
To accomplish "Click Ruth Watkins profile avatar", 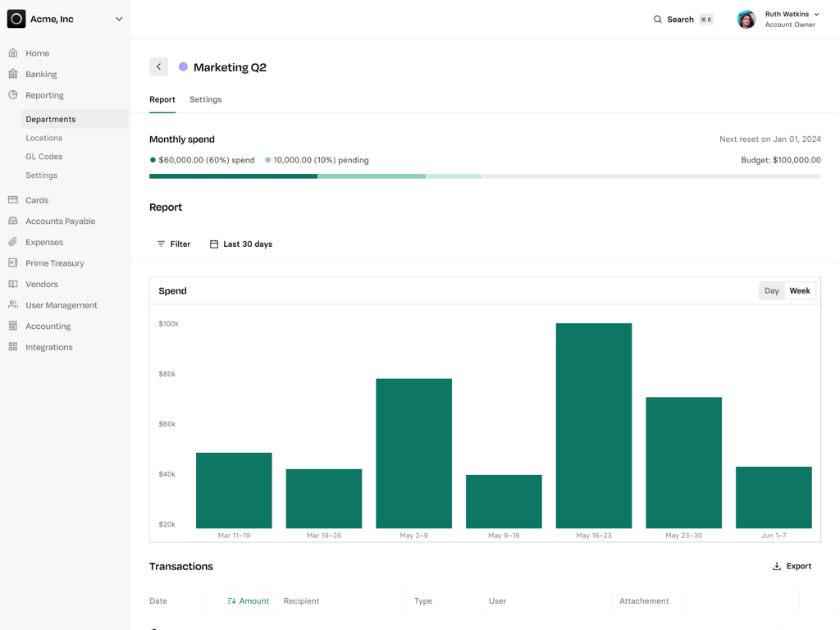I will coord(746,20).
